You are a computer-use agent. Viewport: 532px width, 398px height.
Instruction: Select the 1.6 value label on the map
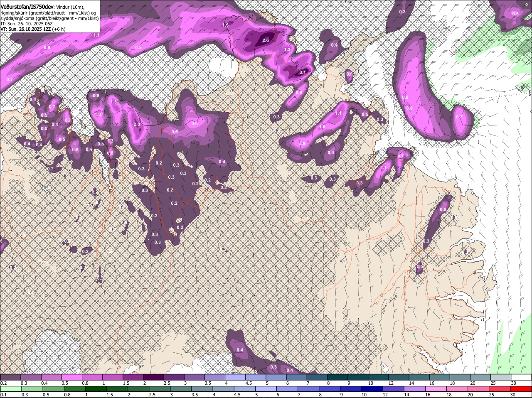point(225,25)
